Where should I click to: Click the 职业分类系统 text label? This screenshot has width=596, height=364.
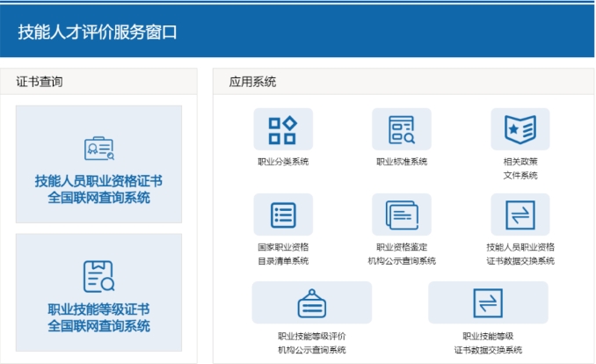point(282,162)
